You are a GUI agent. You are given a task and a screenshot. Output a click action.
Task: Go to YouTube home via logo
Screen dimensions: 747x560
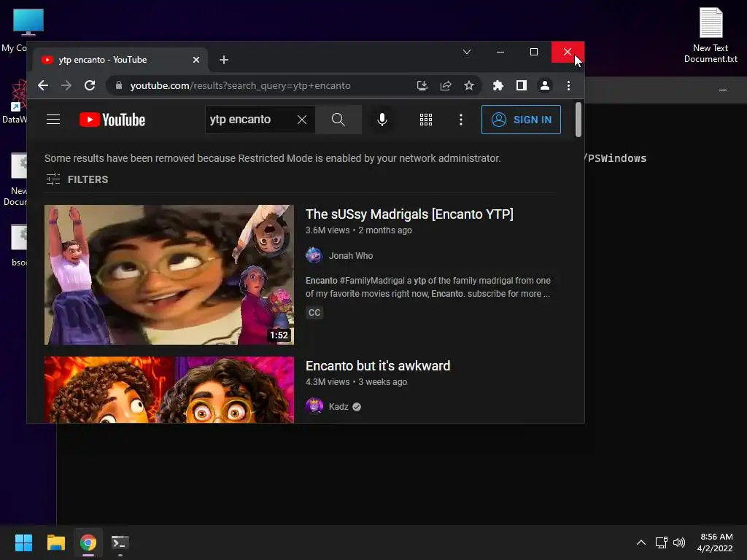(112, 120)
